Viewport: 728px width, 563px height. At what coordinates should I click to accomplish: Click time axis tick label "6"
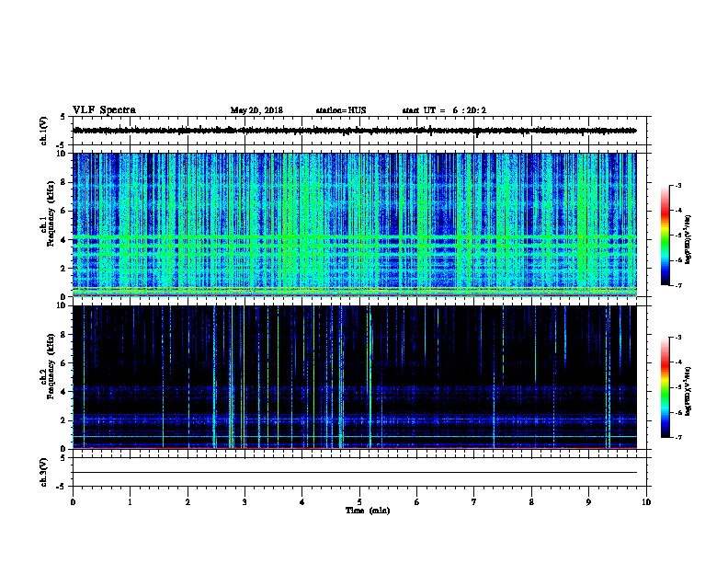click(417, 502)
